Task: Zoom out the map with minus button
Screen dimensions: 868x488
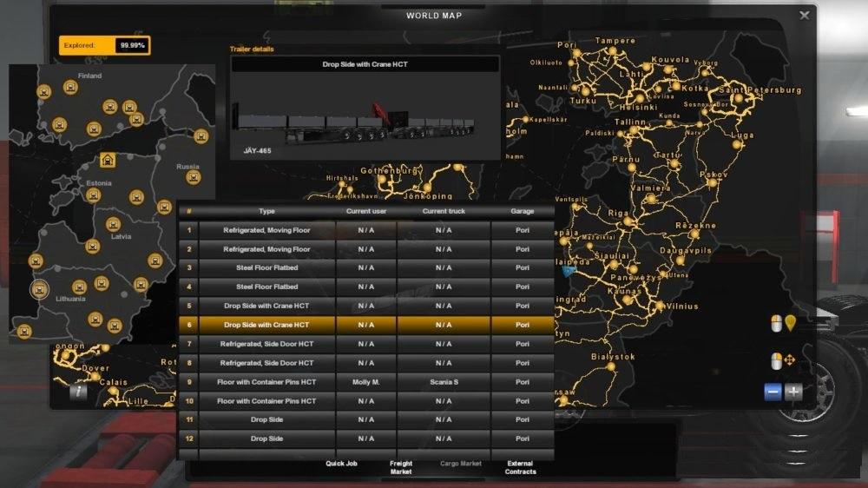Action: (x=773, y=392)
